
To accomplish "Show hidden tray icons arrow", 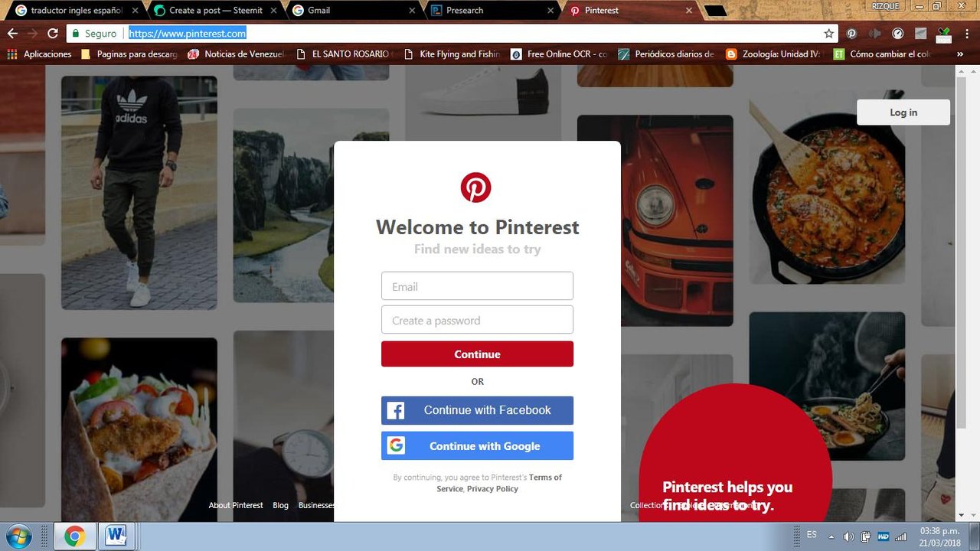I will 831,536.
